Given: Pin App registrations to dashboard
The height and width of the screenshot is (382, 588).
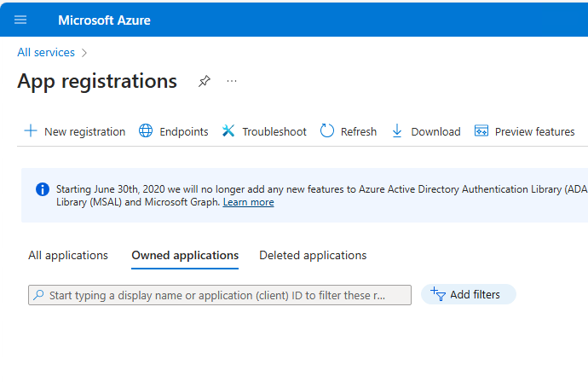Looking at the screenshot, I should [x=205, y=81].
